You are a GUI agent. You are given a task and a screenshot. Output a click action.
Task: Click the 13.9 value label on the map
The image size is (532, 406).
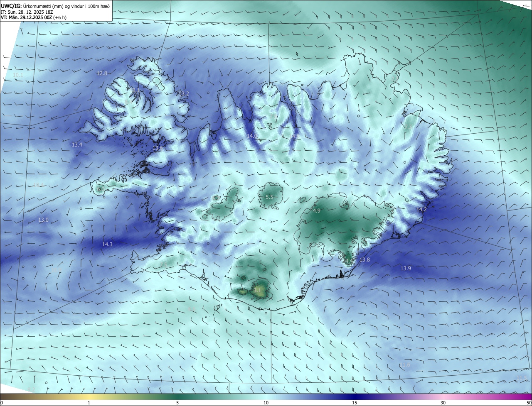(406, 269)
